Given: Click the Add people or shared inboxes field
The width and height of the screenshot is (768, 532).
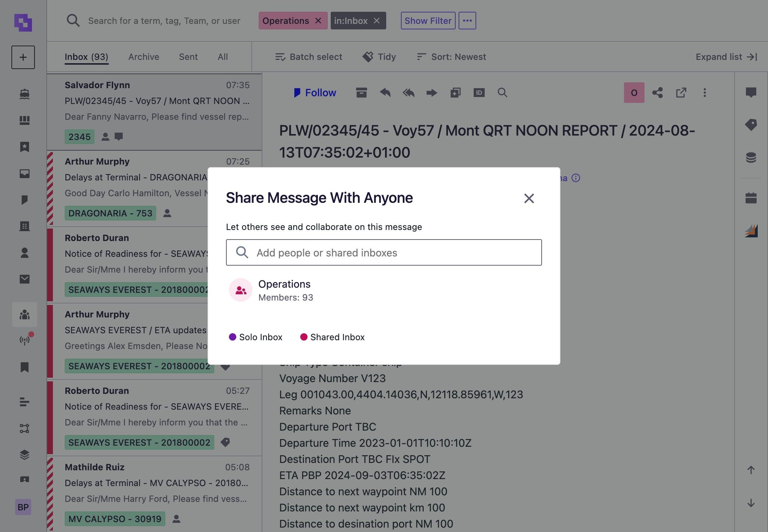Looking at the screenshot, I should [x=384, y=252].
